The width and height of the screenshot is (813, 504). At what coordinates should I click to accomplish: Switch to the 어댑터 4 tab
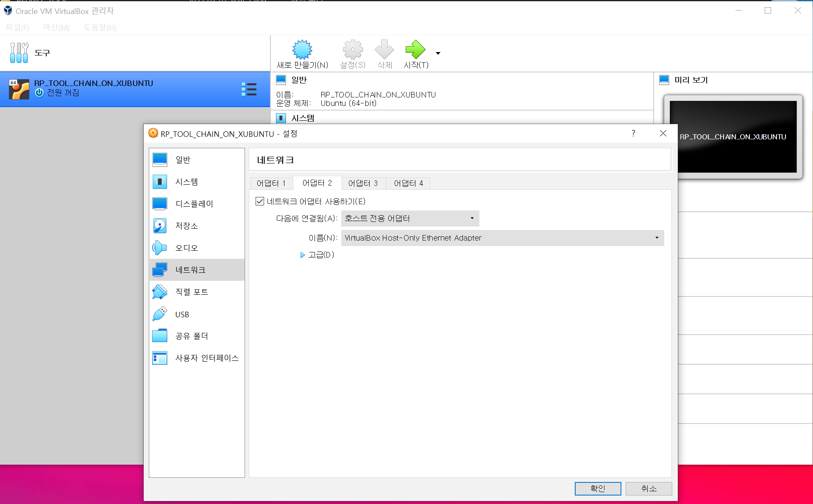(409, 183)
